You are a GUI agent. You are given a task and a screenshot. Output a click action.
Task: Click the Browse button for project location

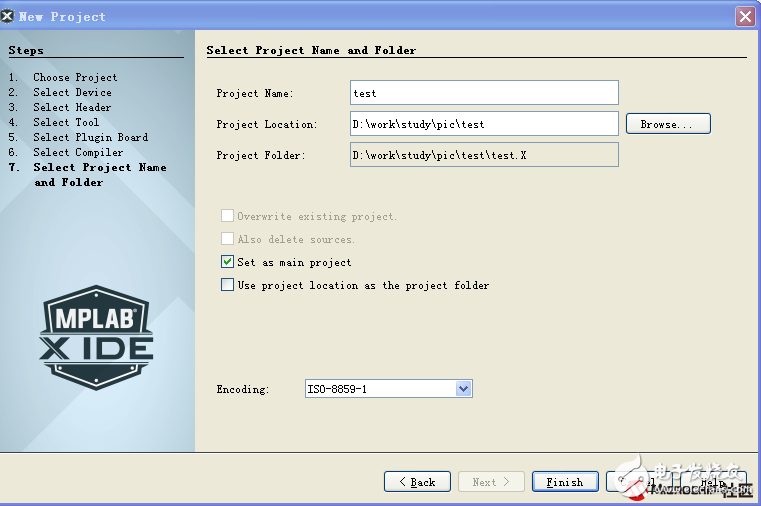[x=668, y=124]
